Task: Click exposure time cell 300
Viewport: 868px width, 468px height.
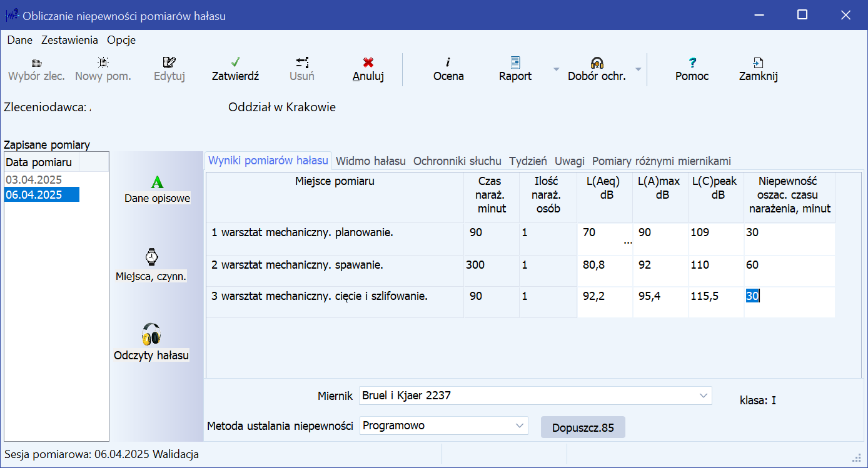Action: point(491,271)
